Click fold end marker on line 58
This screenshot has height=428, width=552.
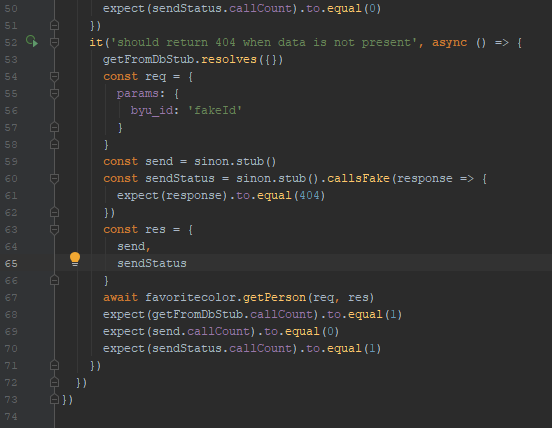click(x=54, y=144)
